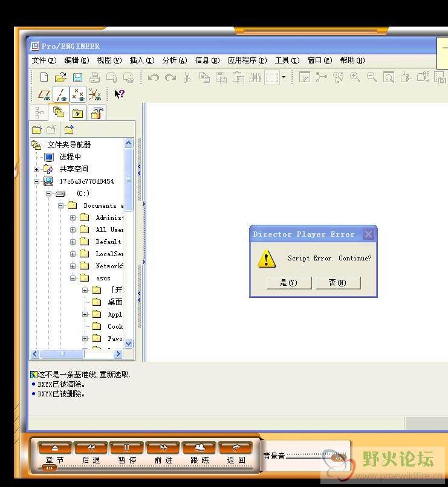The width and height of the screenshot is (448, 487).
Task: Click the Saved view list icon
Action: click(x=423, y=77)
